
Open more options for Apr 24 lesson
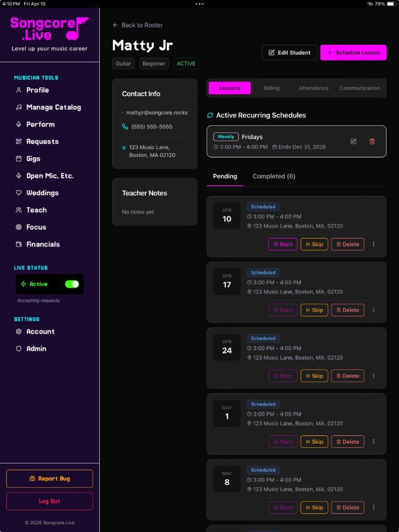pos(374,376)
